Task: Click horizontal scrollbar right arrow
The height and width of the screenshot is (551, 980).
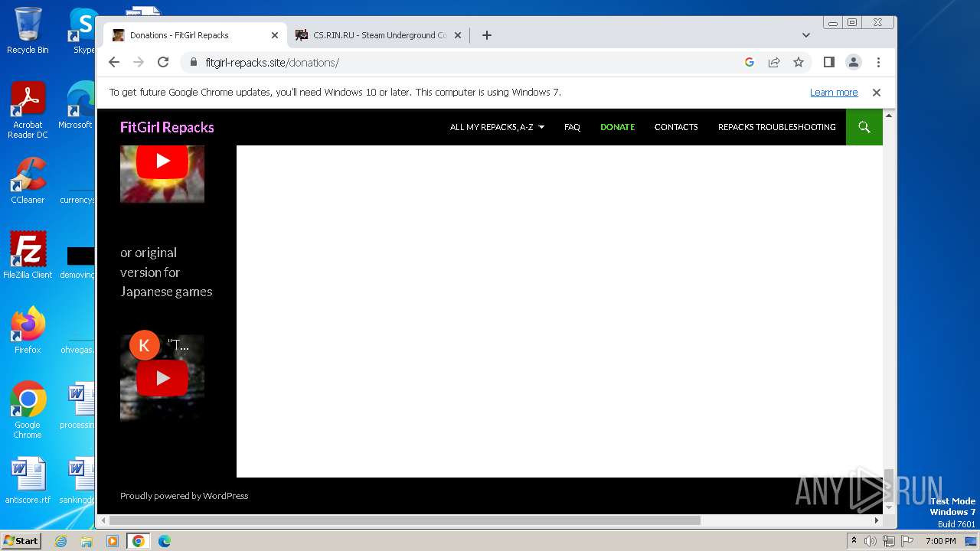Action: (877, 520)
